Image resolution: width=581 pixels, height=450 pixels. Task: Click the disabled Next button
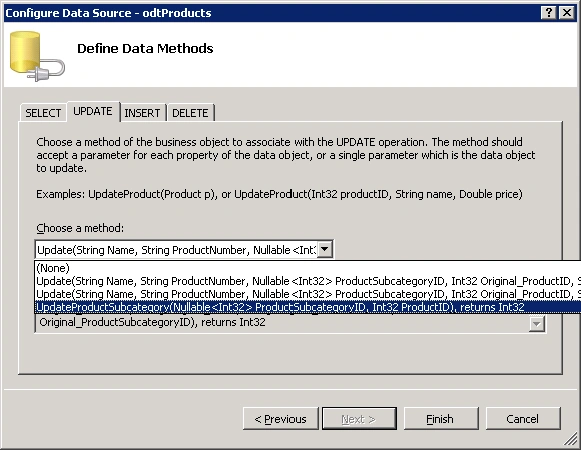359,419
